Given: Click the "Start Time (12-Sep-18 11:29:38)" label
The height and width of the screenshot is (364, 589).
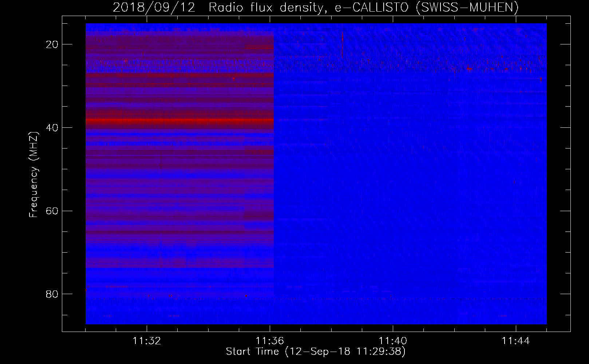Looking at the screenshot, I should pos(316,352).
